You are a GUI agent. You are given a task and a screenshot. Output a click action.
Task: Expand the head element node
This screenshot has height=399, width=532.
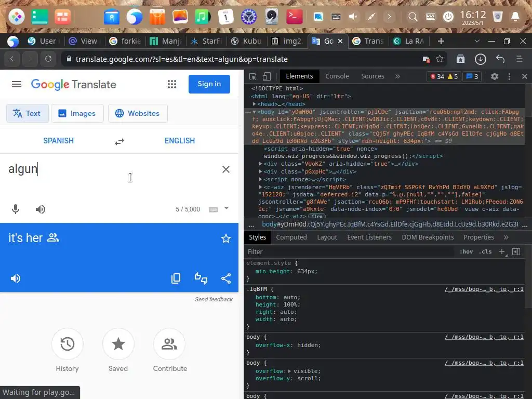[255, 104]
